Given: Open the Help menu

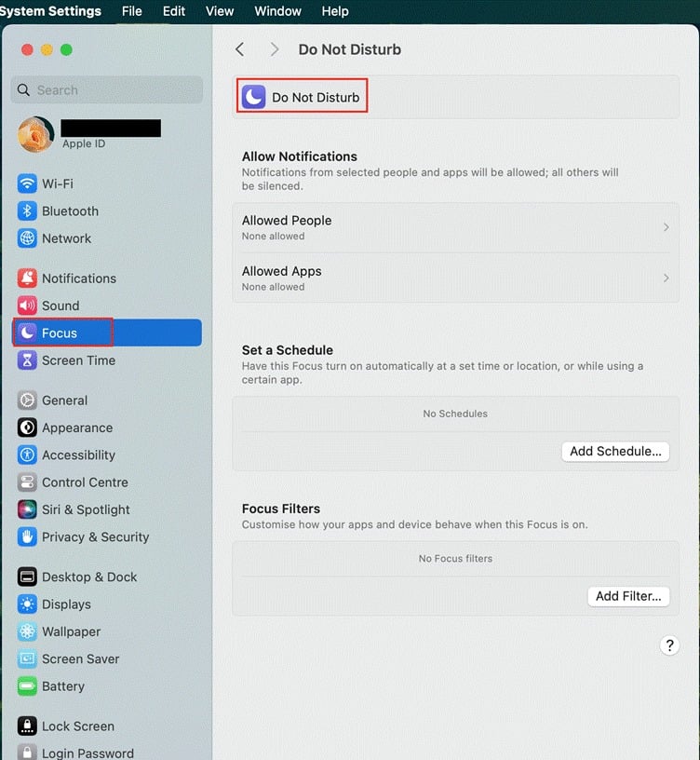Looking at the screenshot, I should tap(335, 11).
